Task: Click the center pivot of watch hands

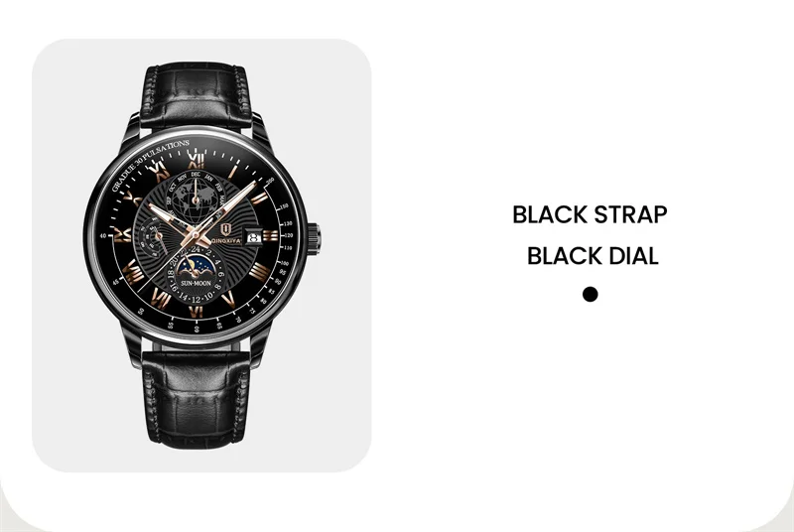Action: (x=197, y=235)
